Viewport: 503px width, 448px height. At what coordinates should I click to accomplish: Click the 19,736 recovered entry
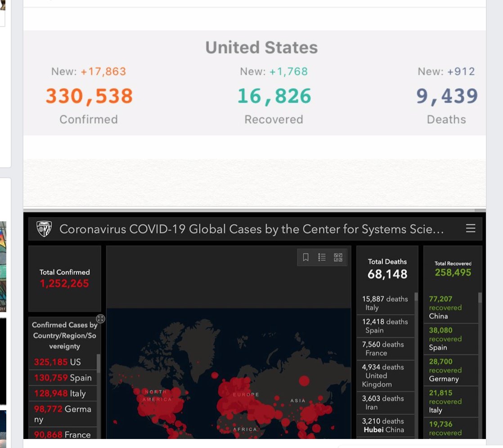click(x=451, y=429)
